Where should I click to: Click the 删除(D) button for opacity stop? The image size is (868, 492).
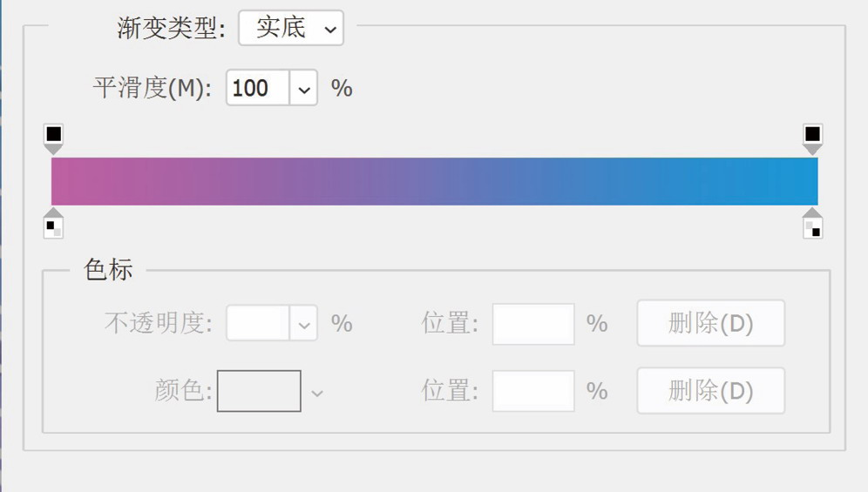click(x=711, y=323)
